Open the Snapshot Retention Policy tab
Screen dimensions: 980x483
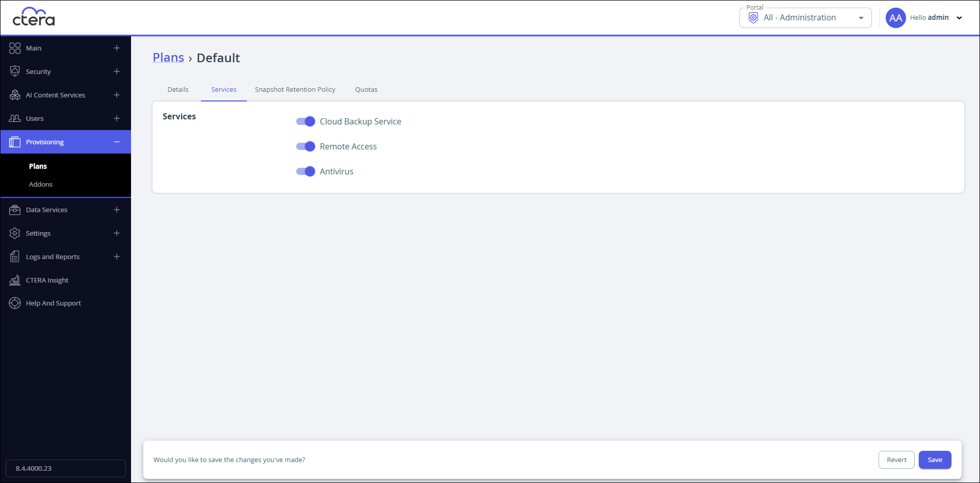point(295,89)
